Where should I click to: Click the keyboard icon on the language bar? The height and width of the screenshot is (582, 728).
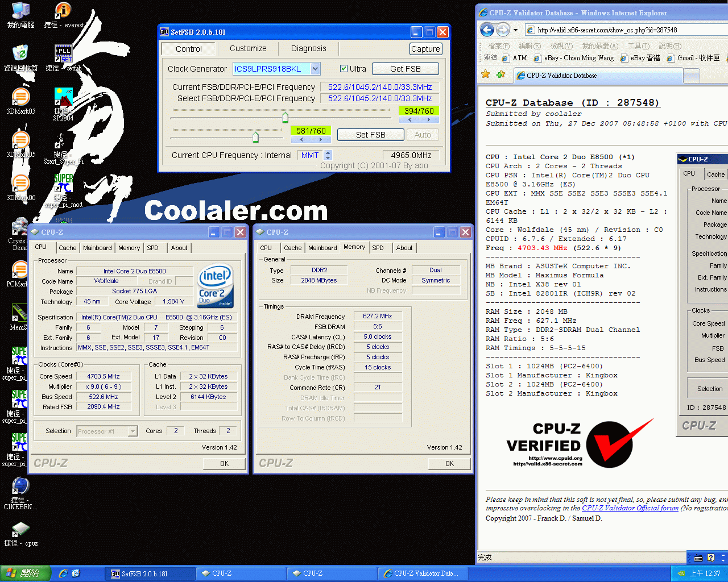(698, 558)
